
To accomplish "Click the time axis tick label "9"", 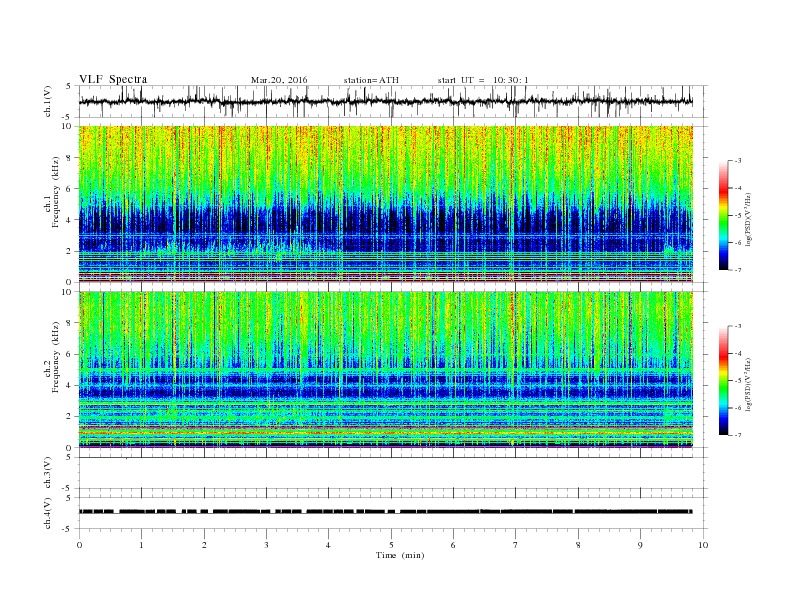I will 640,545.
